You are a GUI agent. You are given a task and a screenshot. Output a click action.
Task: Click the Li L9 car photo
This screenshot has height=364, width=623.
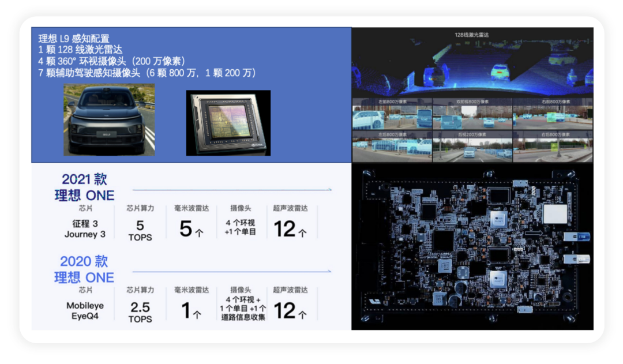(109, 119)
